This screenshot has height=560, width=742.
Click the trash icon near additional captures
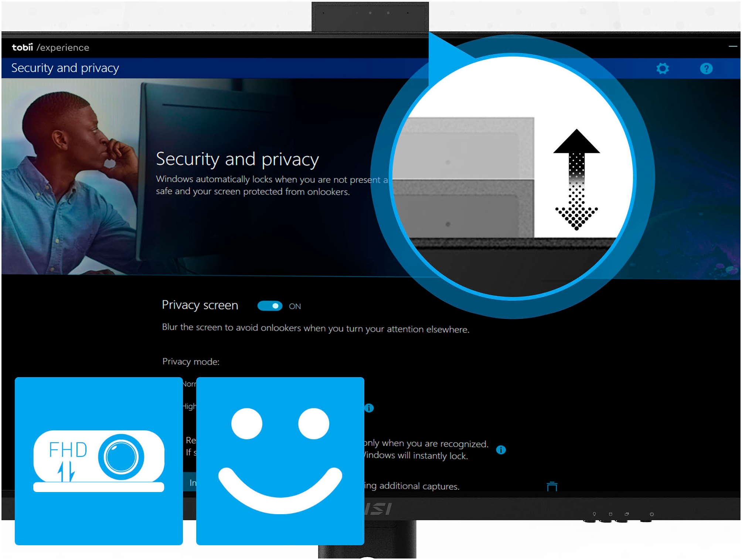pos(552,486)
